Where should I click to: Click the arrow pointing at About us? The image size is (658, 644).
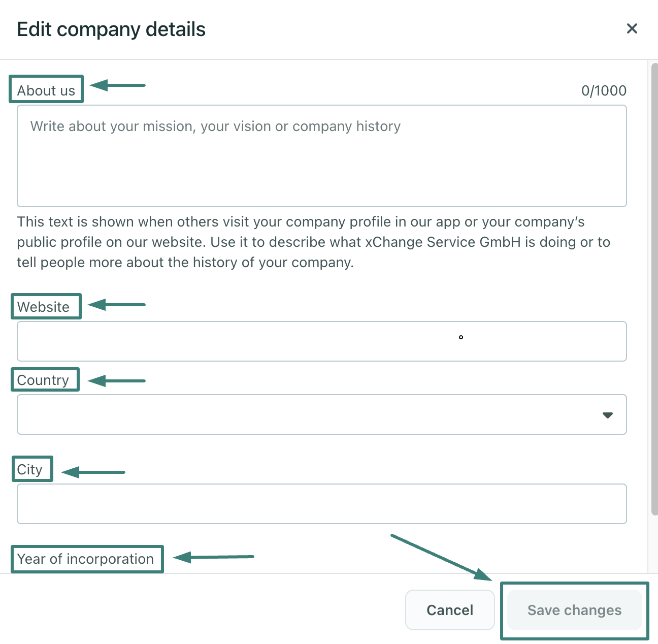point(118,85)
